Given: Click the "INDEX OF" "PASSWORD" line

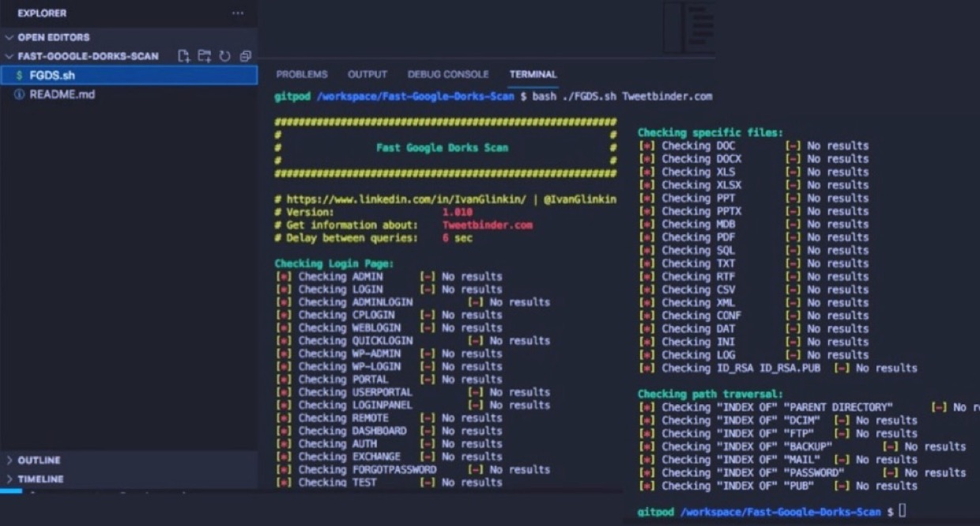Looking at the screenshot, I should 802,473.
